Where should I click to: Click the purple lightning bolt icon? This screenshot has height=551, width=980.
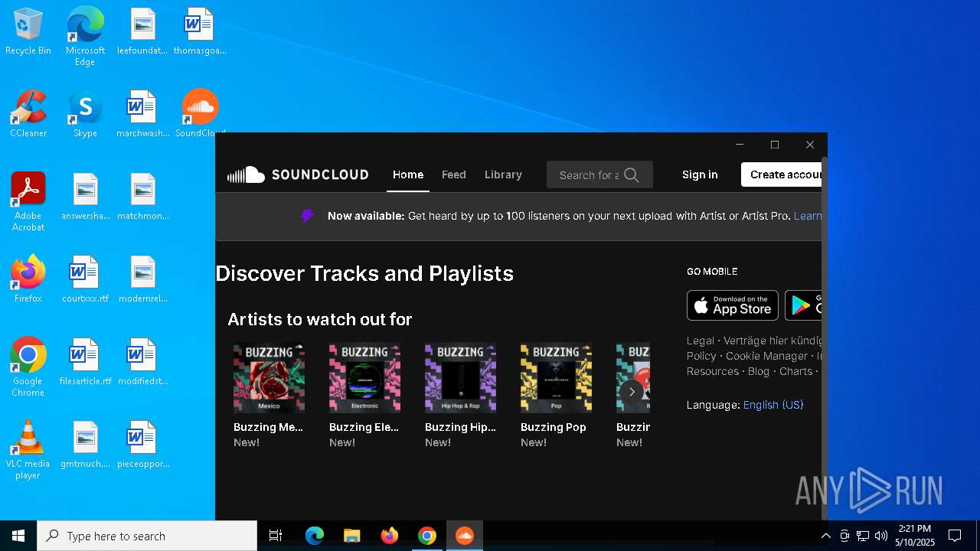[307, 216]
